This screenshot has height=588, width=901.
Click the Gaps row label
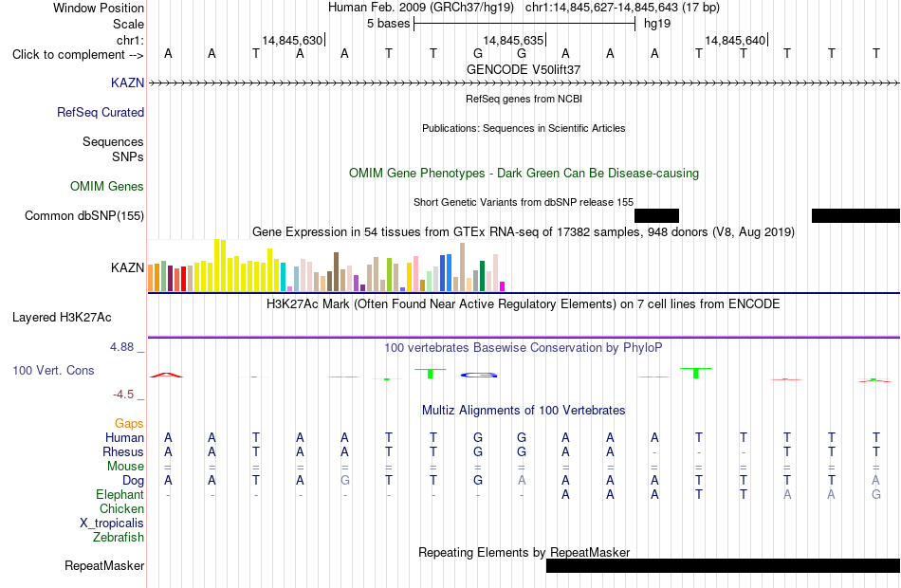pos(129,424)
